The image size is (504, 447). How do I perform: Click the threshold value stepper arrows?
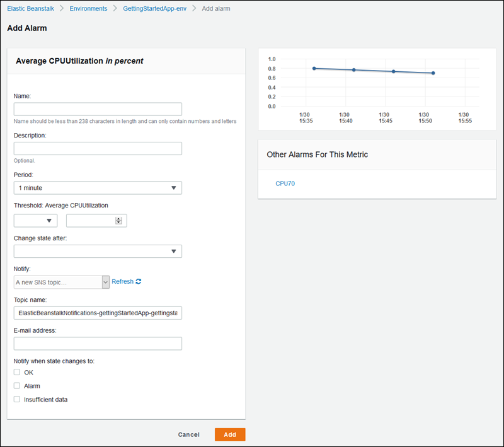pos(118,221)
